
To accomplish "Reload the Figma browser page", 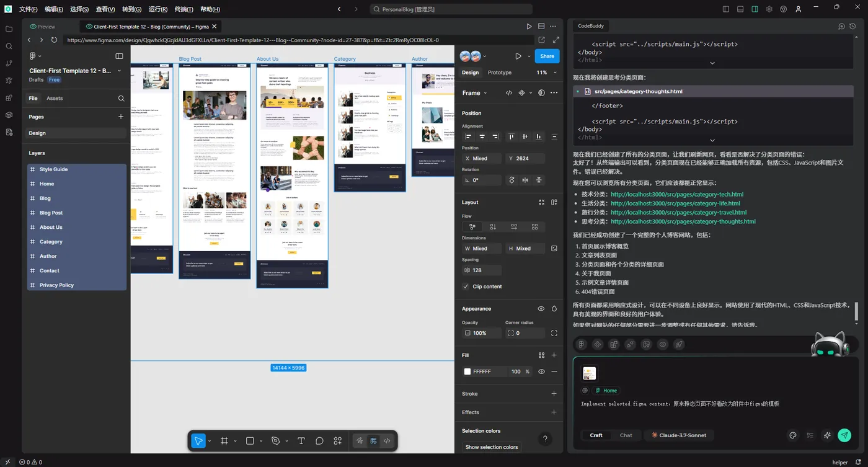I will pos(54,40).
